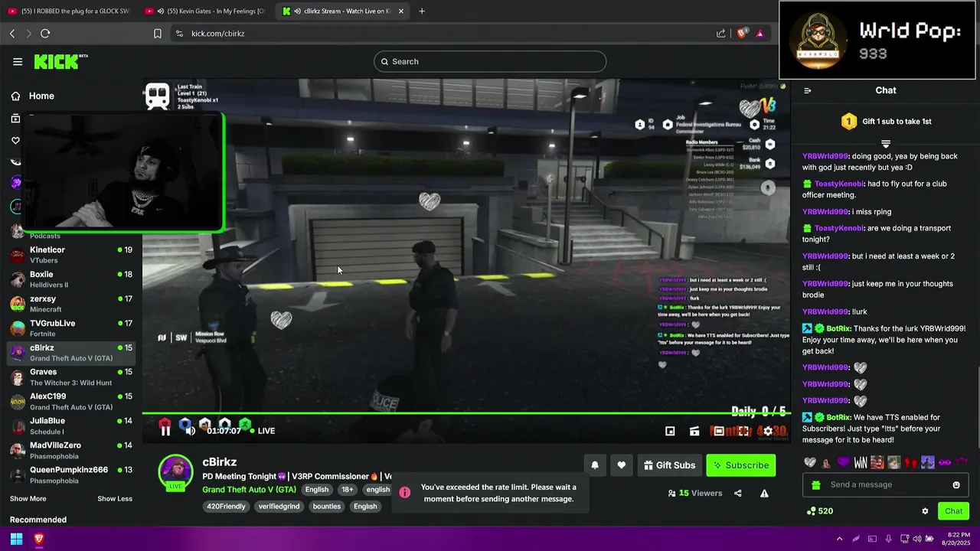The image size is (980, 551).
Task: Toggle notifications bell for cBirkz
Action: (x=595, y=465)
